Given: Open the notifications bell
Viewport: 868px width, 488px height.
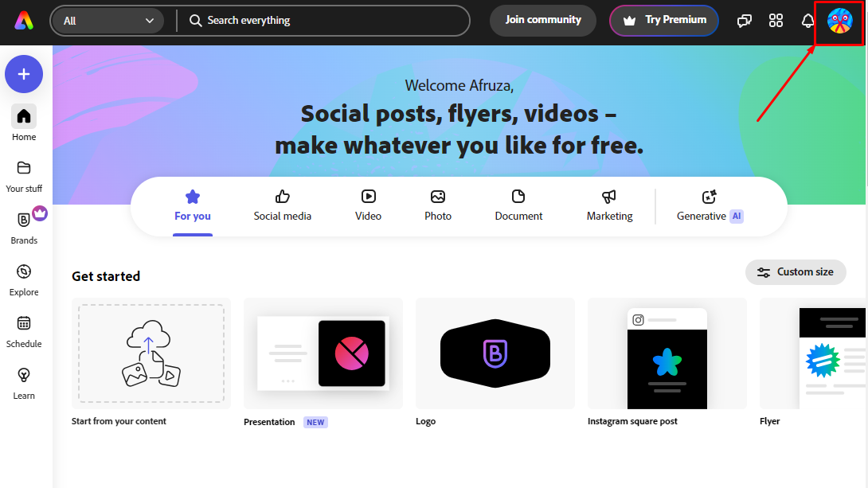Looking at the screenshot, I should pos(807,21).
